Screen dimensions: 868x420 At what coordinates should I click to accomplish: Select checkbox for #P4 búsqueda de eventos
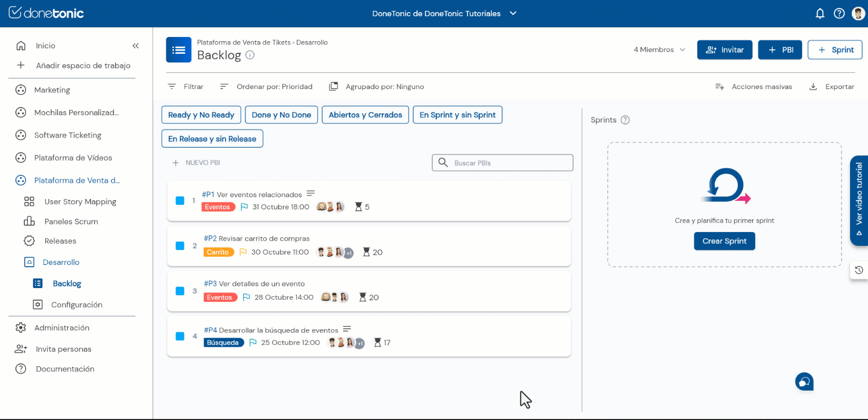click(180, 336)
